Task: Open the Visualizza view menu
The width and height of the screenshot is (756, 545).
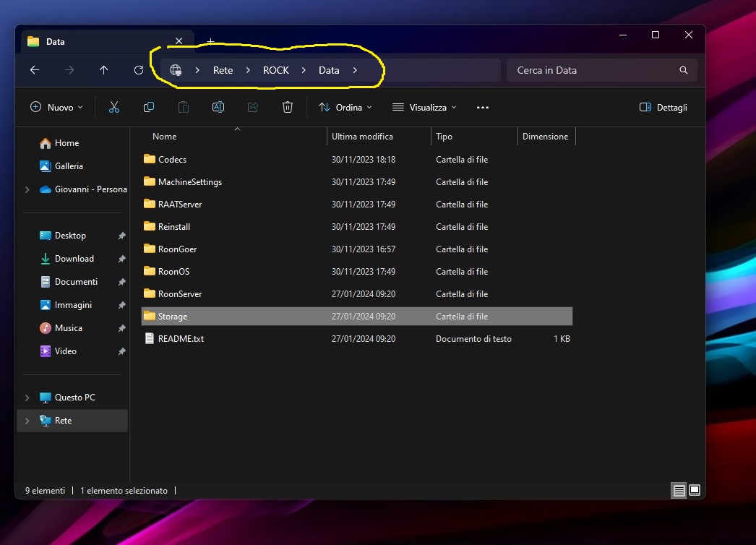Action: 424,107
